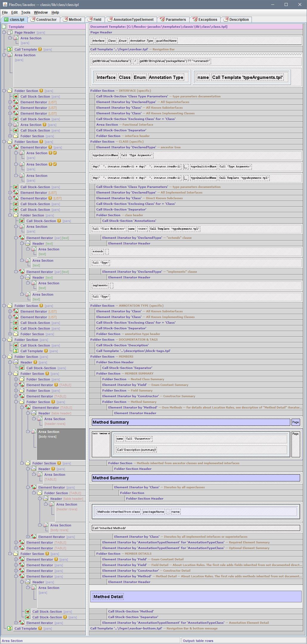Click the Java application icon in title bar
This screenshot has width=307, height=644.
5,4
